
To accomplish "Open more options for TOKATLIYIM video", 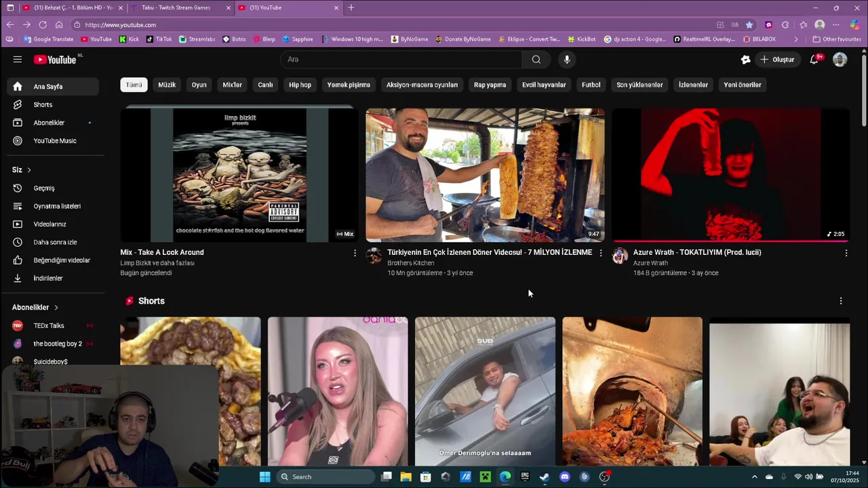I will tap(846, 253).
